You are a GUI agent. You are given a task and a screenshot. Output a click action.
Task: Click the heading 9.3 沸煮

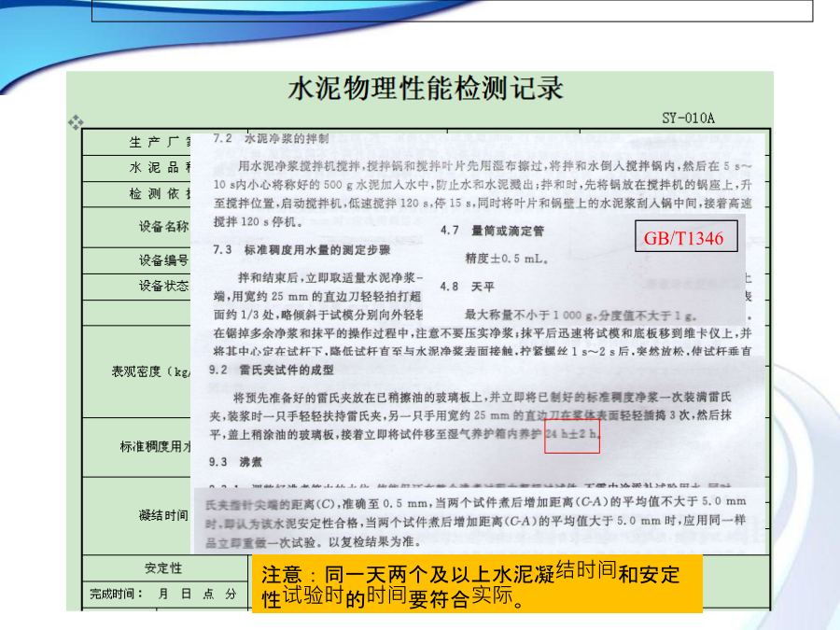tap(235, 462)
